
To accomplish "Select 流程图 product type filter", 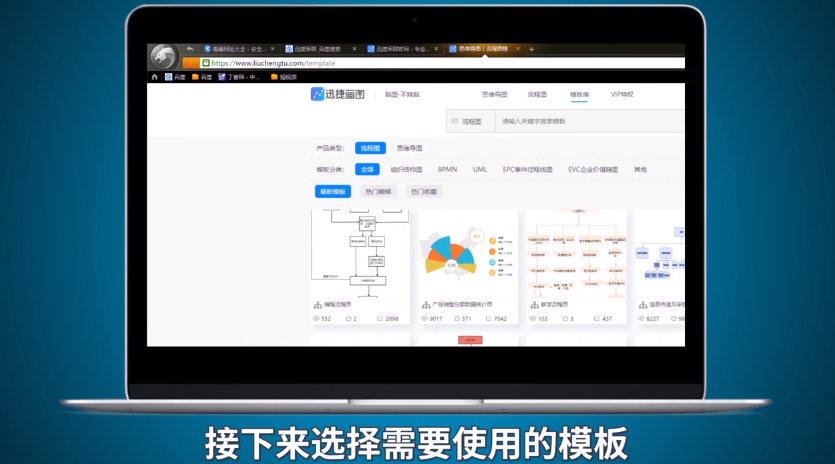I will (370, 148).
